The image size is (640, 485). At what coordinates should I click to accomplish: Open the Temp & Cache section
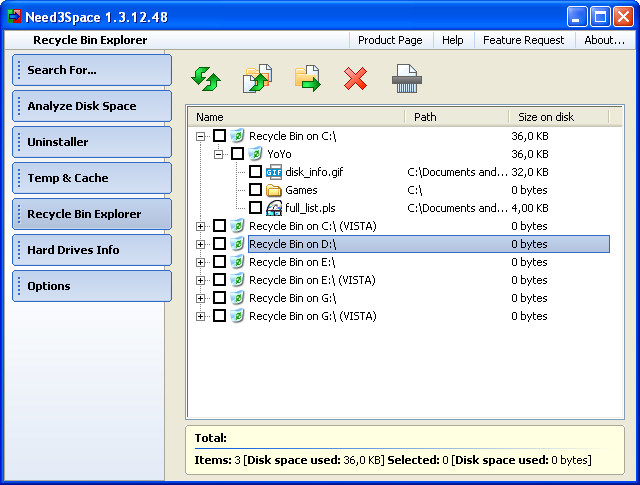(92, 178)
